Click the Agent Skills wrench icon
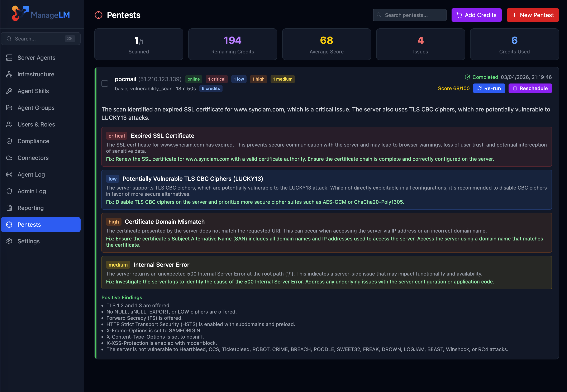 coord(9,91)
